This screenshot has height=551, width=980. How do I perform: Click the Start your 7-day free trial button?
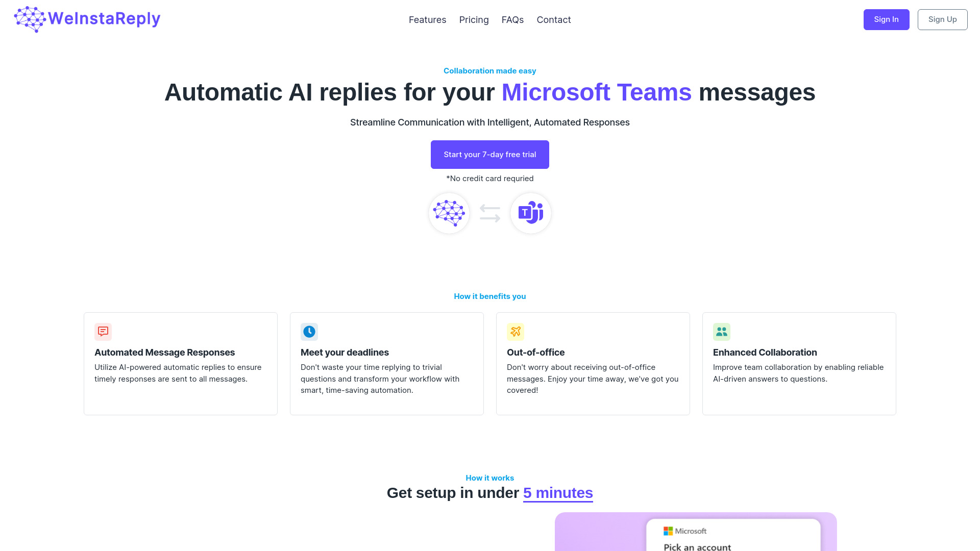tap(490, 154)
